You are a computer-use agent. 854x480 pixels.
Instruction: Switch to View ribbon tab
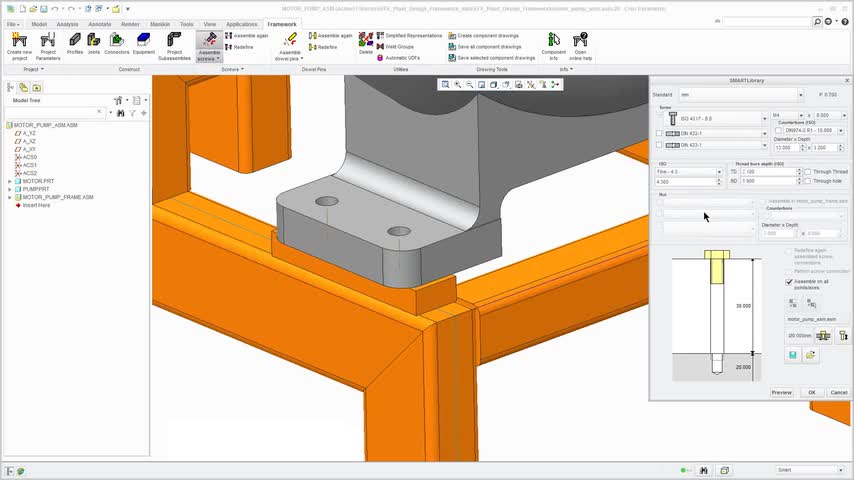(210, 25)
